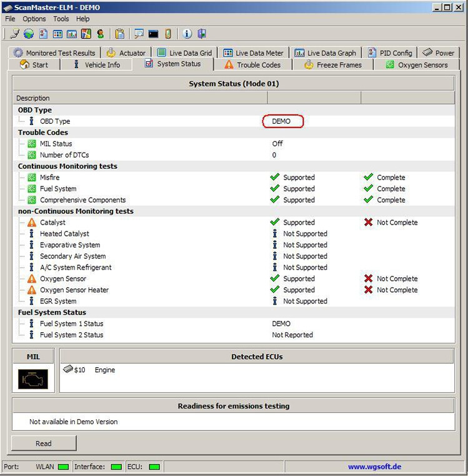Click the magnifier monitor toolbar icon
The image size is (468, 476).
pyautogui.click(x=139, y=34)
